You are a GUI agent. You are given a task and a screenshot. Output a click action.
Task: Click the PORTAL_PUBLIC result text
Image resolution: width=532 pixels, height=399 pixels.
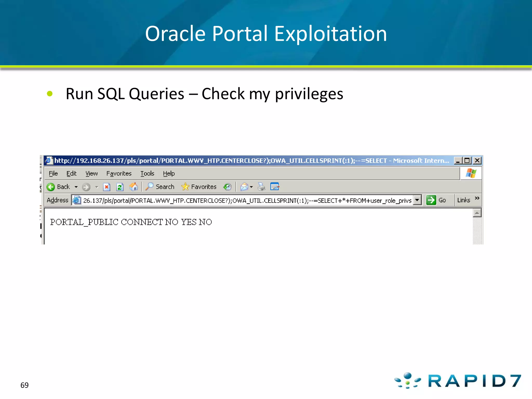pos(84,222)
